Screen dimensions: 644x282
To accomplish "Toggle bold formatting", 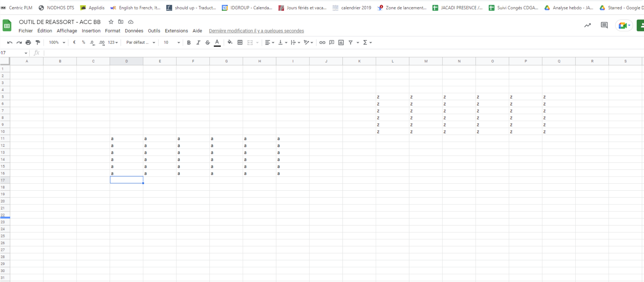I will [189, 43].
